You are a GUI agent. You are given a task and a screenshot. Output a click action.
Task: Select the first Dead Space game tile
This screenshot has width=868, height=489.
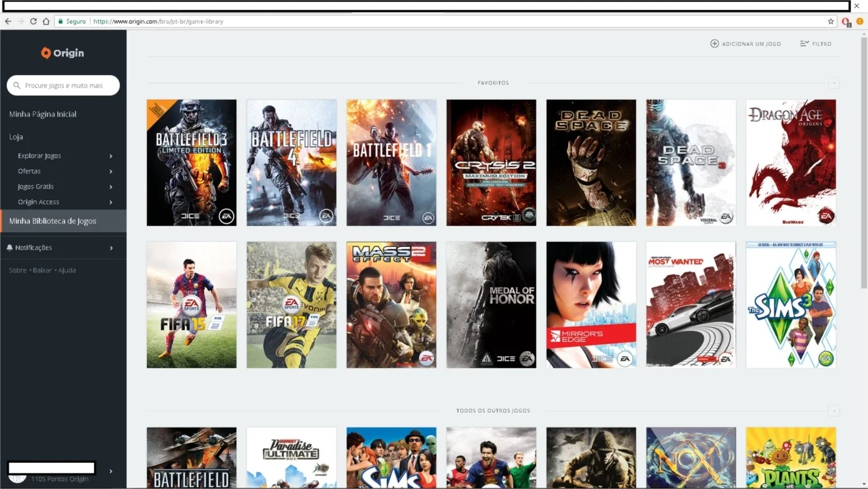[x=591, y=163]
